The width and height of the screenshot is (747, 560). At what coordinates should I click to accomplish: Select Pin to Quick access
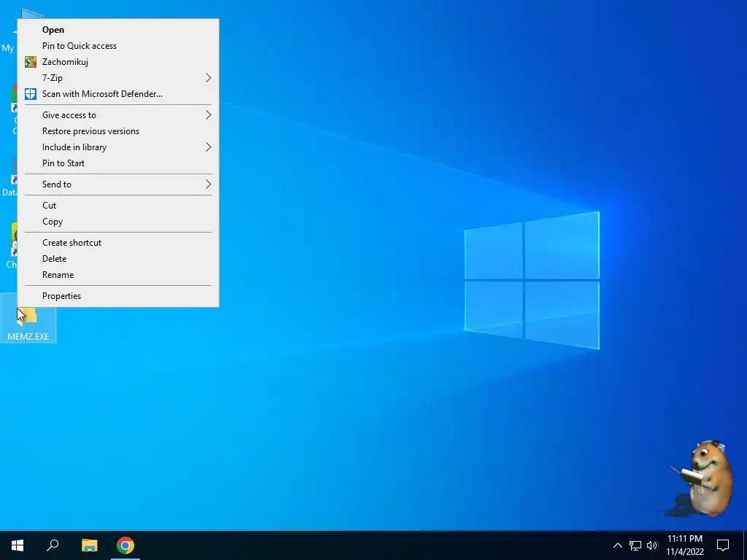coord(118,46)
